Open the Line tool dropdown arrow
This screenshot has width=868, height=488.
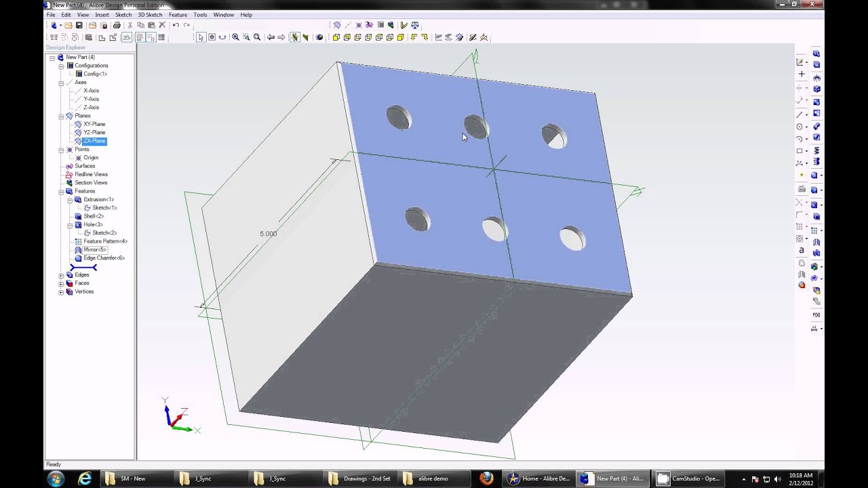coord(807,115)
